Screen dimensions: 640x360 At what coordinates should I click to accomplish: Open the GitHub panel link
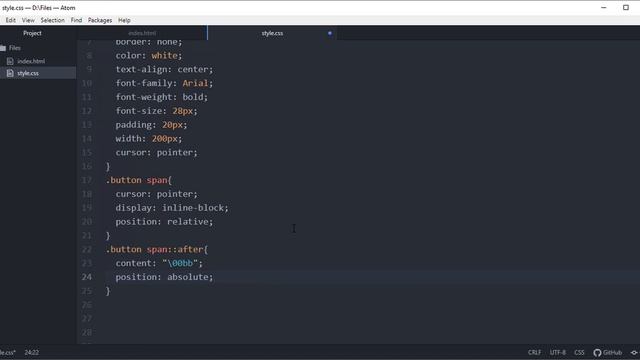(608, 352)
